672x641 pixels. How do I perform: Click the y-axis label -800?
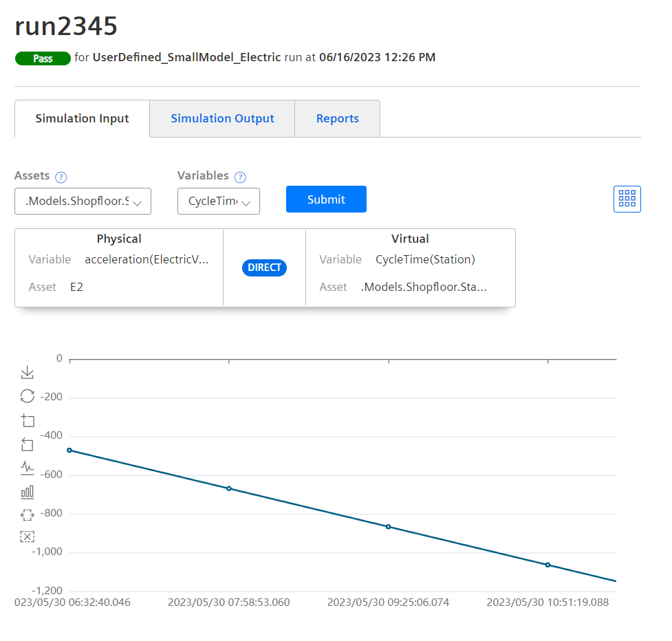click(52, 513)
